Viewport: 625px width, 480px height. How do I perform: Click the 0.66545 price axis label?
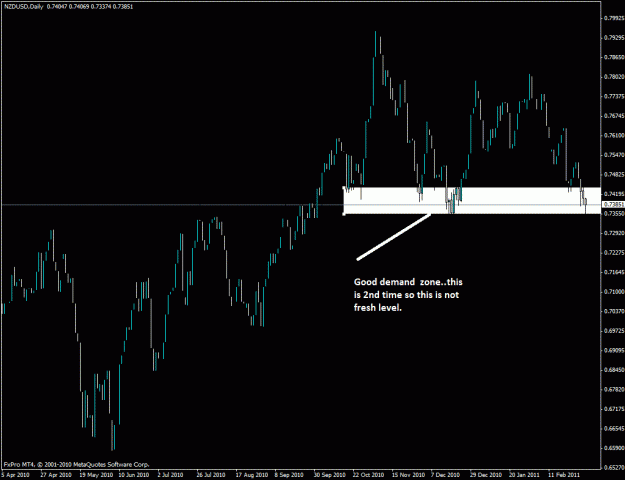pos(615,429)
